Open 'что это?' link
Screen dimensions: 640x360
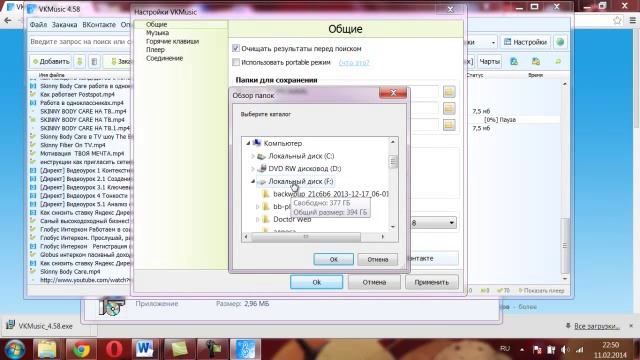[354, 62]
